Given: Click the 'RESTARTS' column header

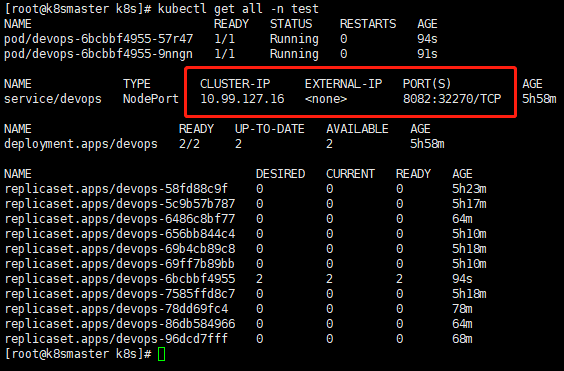Looking at the screenshot, I should 368,24.
